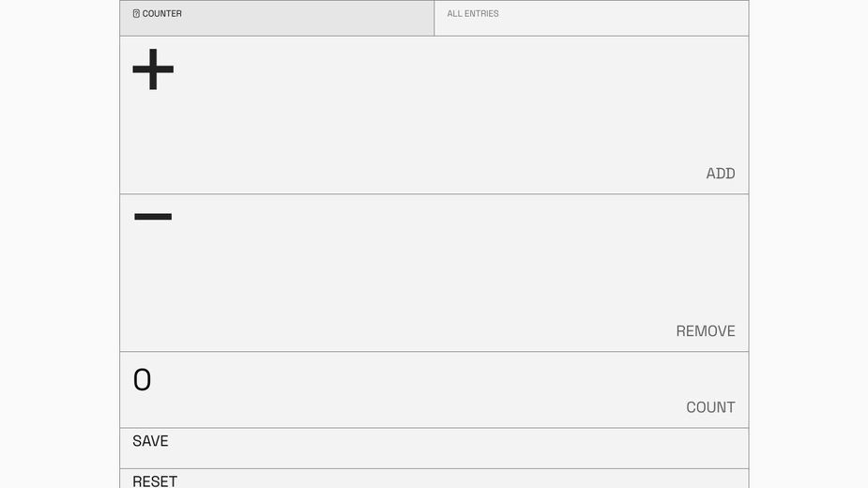868x488 pixels.
Task: Click the REMOVE label text
Action: click(x=706, y=331)
